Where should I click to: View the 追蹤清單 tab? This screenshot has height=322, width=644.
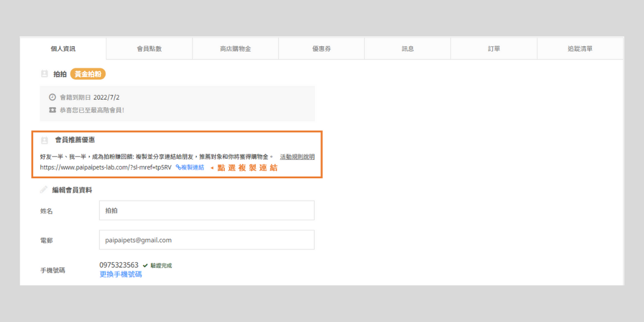tap(580, 49)
